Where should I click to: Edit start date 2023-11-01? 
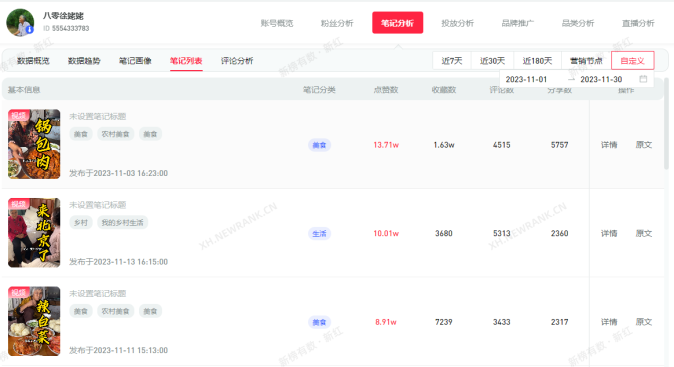[526, 80]
